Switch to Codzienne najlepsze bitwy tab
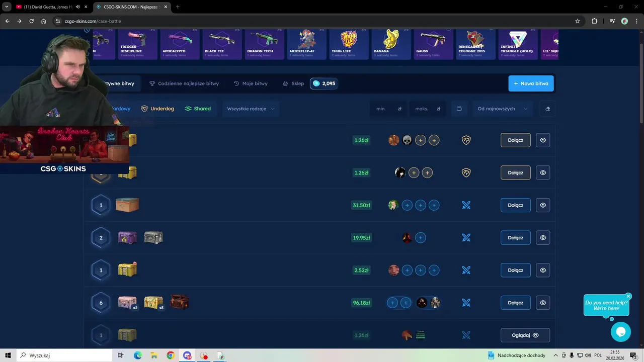Screen dimensions: 644x362 click(184, 83)
